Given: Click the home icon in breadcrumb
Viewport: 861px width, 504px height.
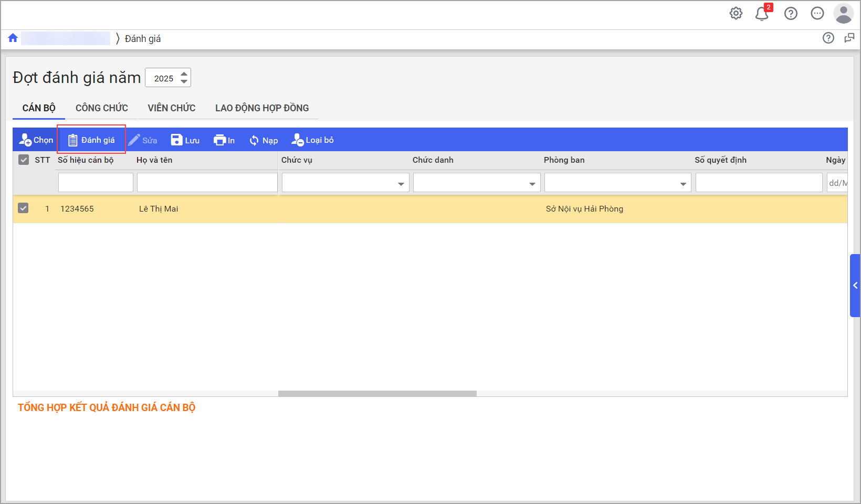Looking at the screenshot, I should pos(13,38).
